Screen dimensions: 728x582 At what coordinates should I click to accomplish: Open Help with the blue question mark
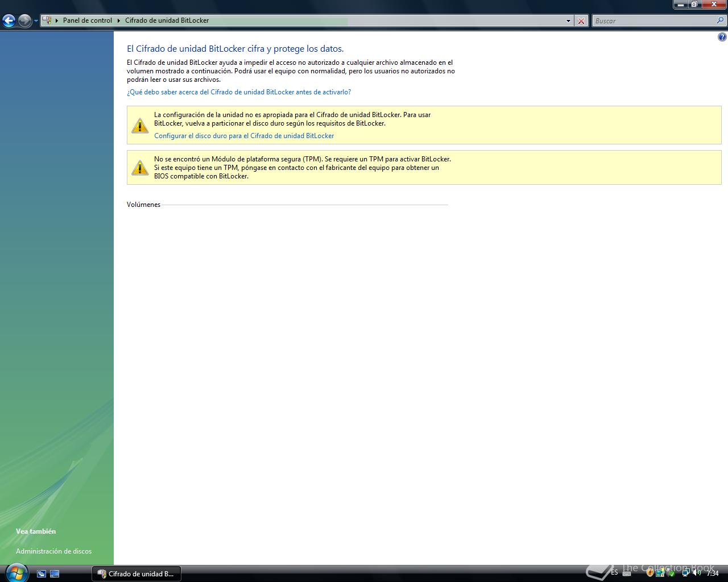pos(722,37)
